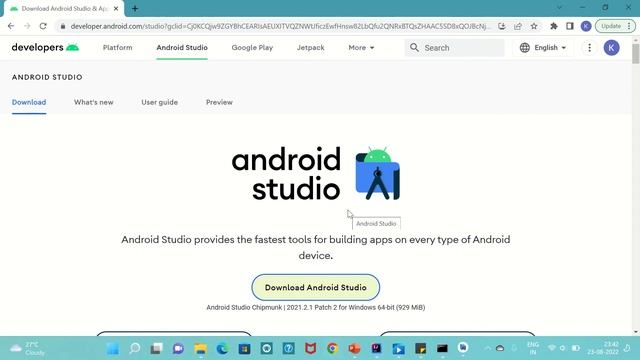Select the Download sub-tab
640x360 pixels.
pos(29,102)
